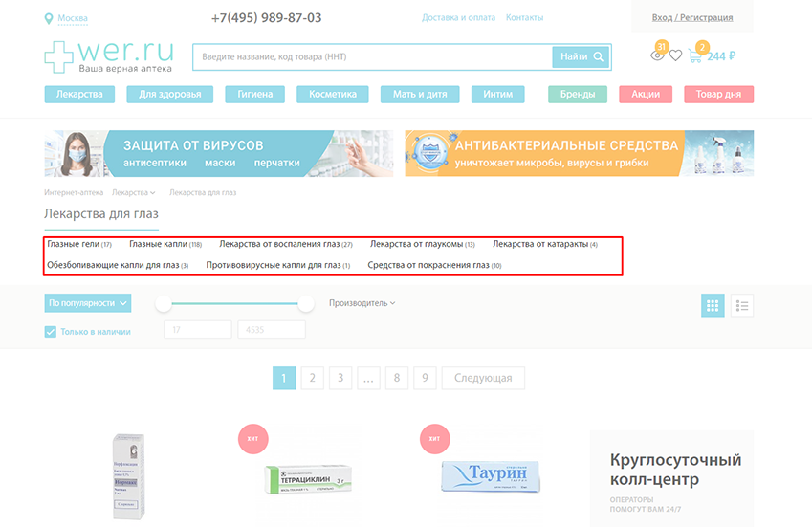Viewport: 812px width, 527px height.
Task: Open the По популярности sort dropdown
Action: click(x=88, y=303)
